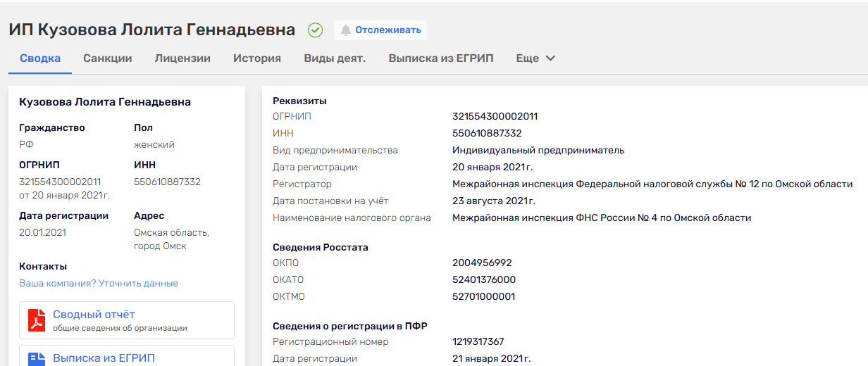The image size is (868, 366).
Task: Click the ОКТМО code 52701000001
Action: click(483, 296)
